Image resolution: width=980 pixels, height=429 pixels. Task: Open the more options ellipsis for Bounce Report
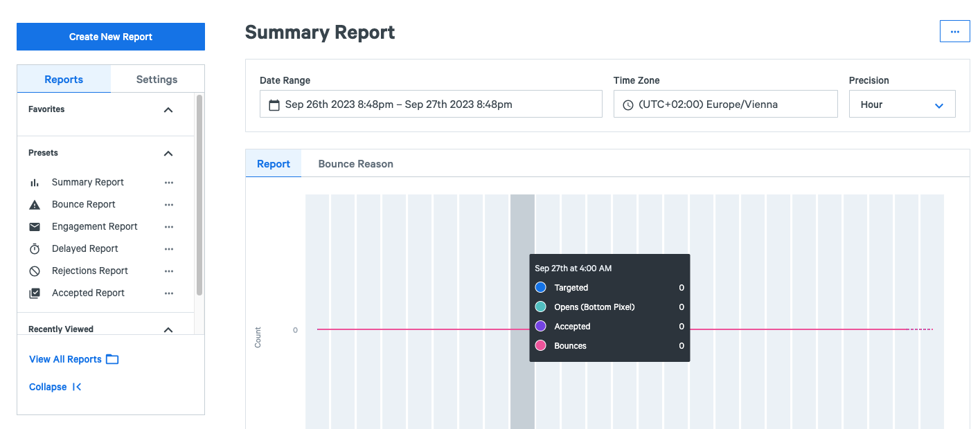click(169, 205)
